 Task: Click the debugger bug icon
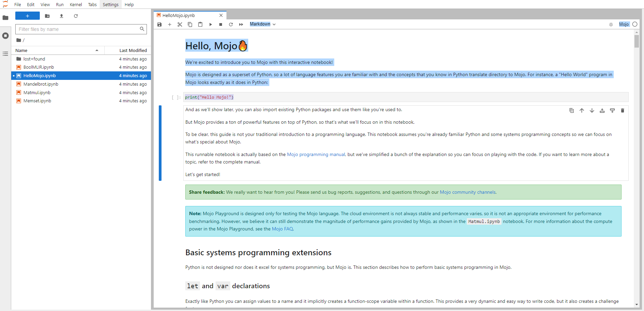tap(611, 24)
